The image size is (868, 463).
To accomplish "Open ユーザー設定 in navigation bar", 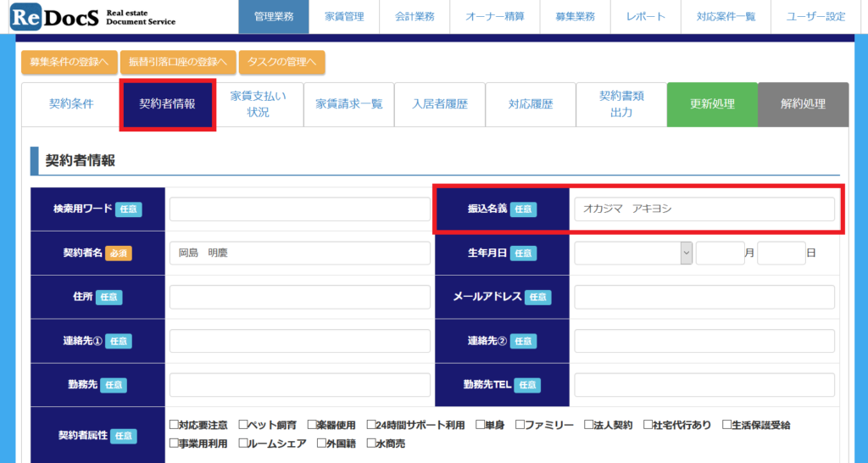I will pyautogui.click(x=815, y=17).
